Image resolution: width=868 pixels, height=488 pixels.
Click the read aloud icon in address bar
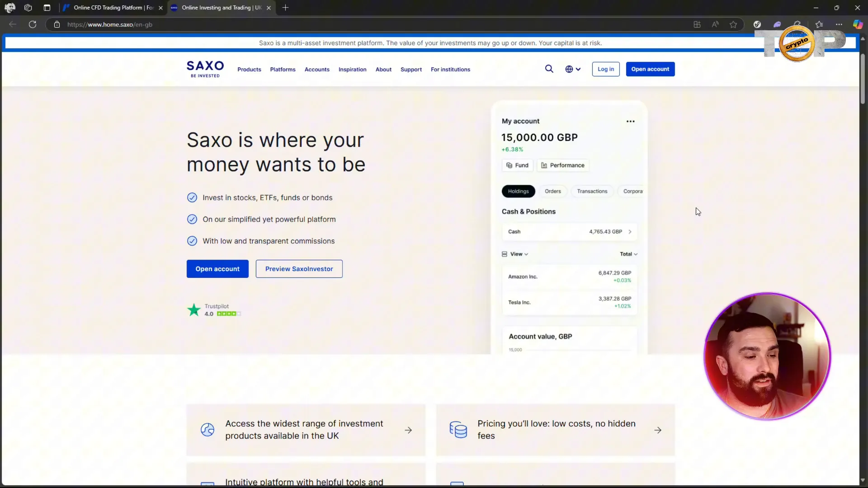click(x=715, y=24)
